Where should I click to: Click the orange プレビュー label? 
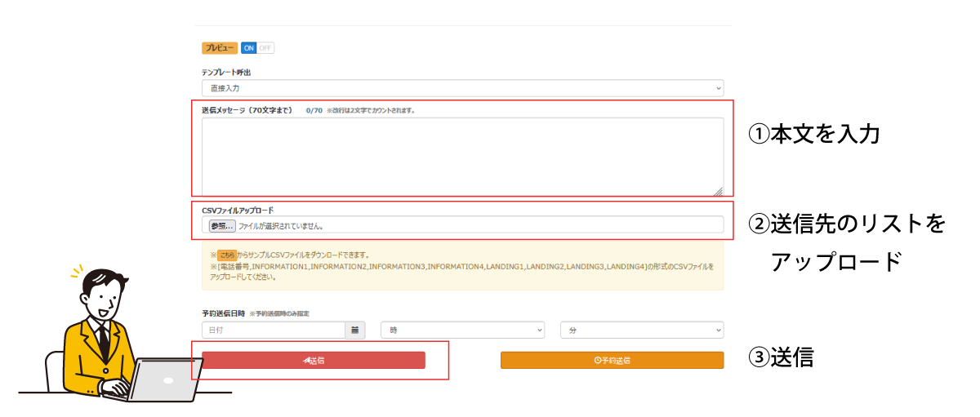click(x=220, y=48)
